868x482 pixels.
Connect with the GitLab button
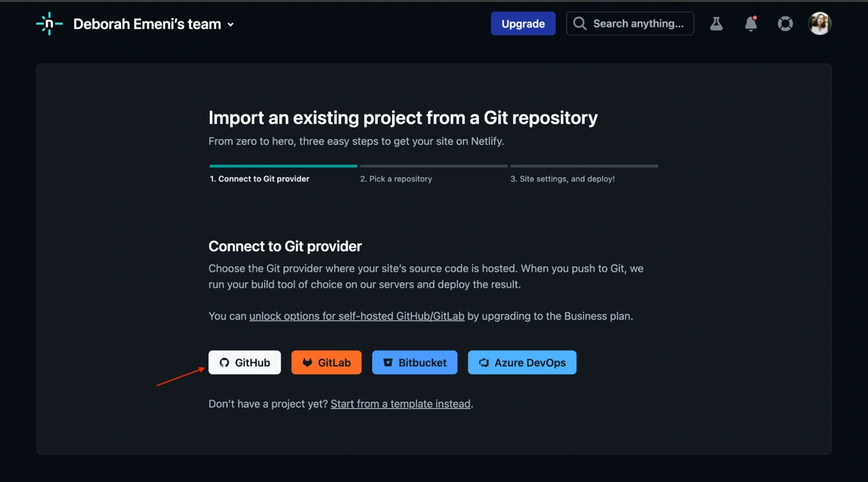(x=326, y=363)
